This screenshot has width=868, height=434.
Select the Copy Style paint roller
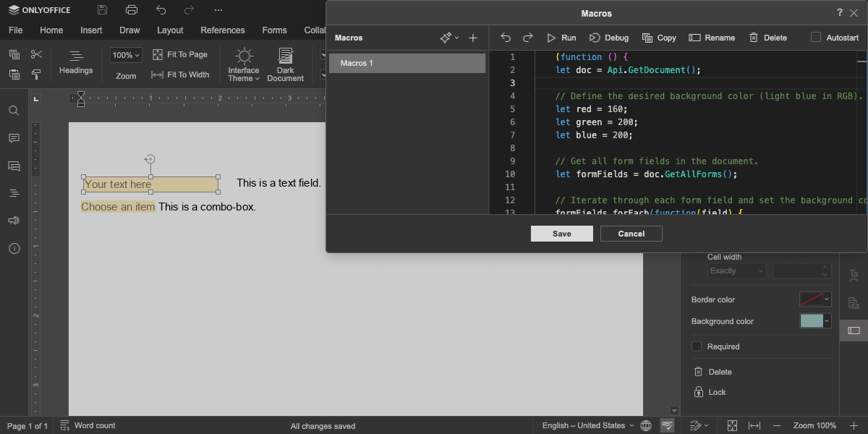point(36,75)
